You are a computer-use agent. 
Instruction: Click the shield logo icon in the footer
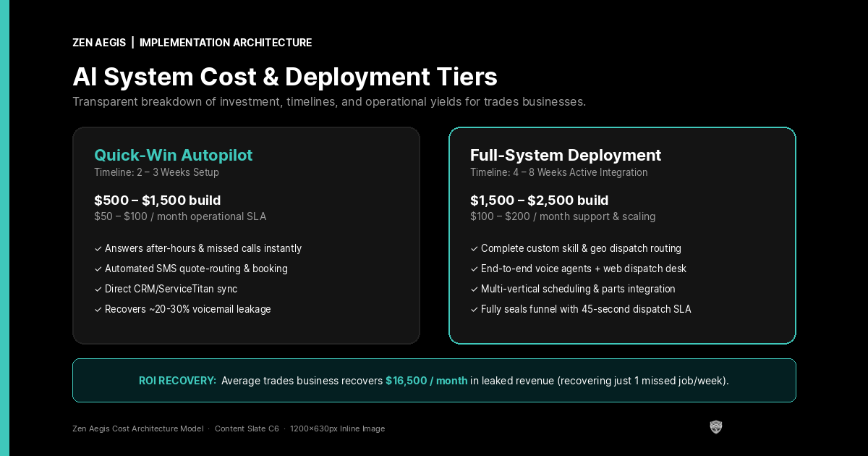pyautogui.click(x=716, y=427)
